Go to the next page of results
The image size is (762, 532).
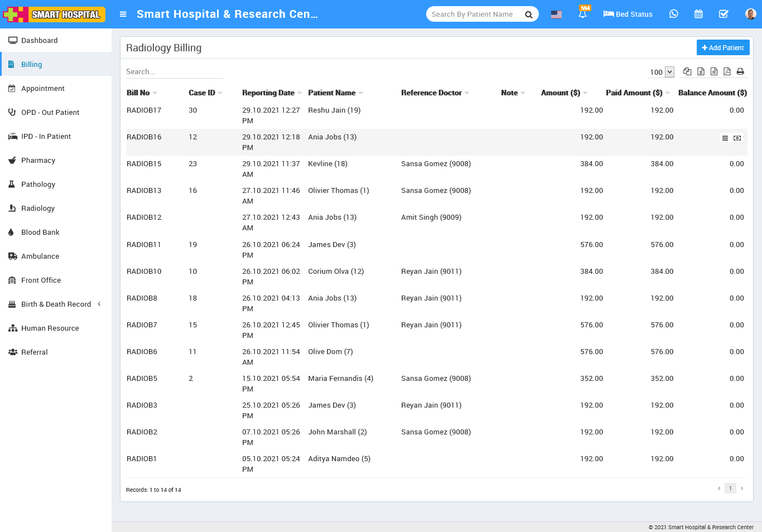pos(742,489)
